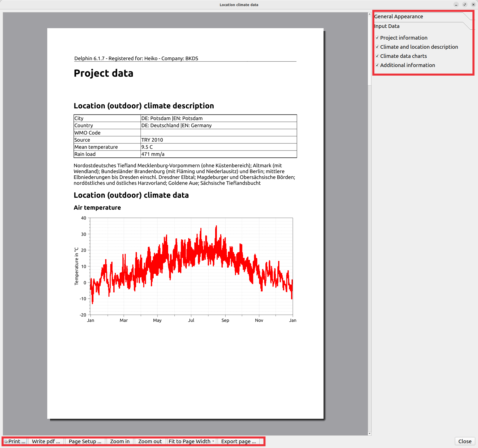Click Zoom in button
The height and width of the screenshot is (448, 478).
point(120,441)
